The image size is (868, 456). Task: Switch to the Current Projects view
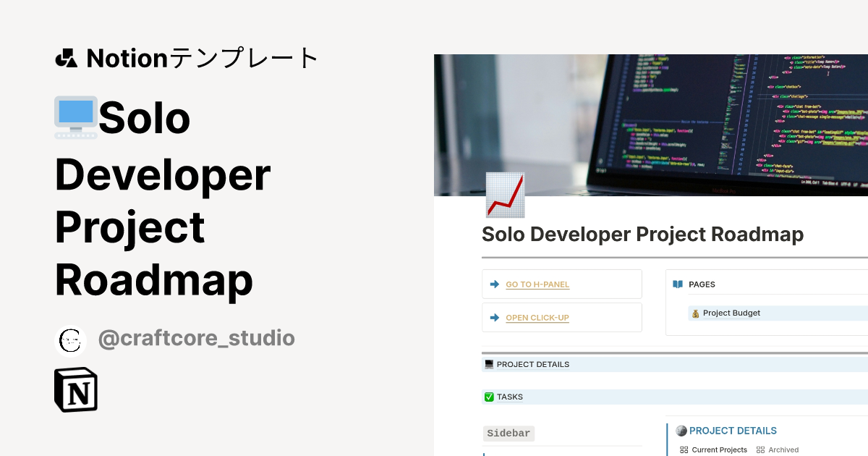tap(720, 449)
